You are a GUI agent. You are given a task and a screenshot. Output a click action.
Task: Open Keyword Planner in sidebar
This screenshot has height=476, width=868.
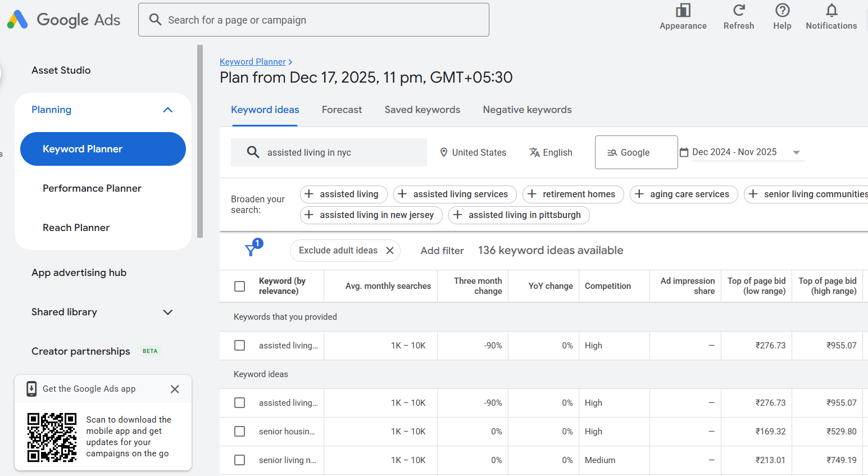click(103, 149)
